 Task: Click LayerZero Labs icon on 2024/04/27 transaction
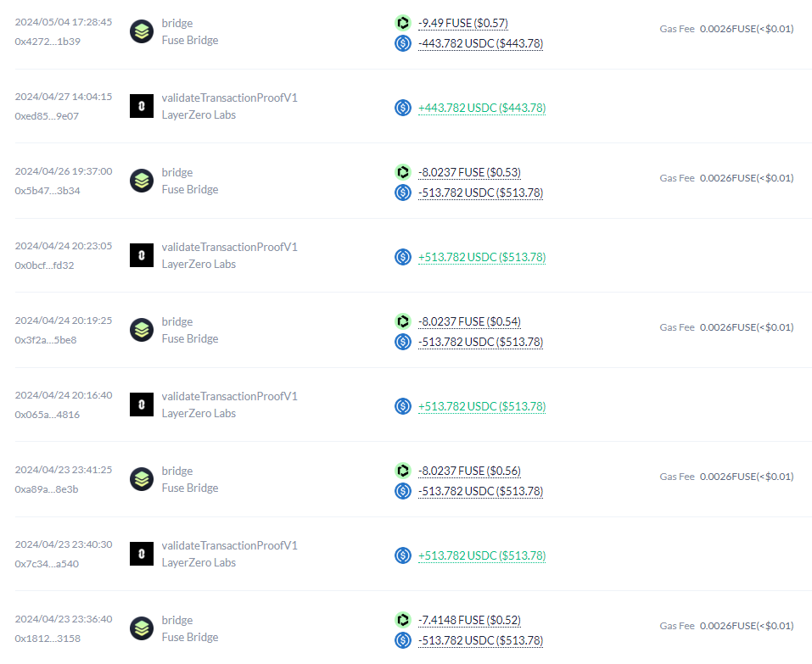tap(142, 106)
